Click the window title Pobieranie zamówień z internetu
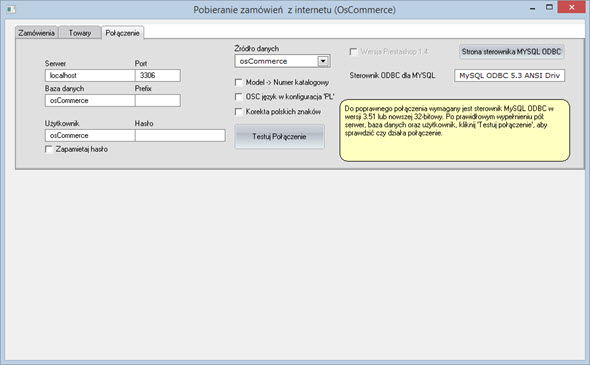 point(294,10)
